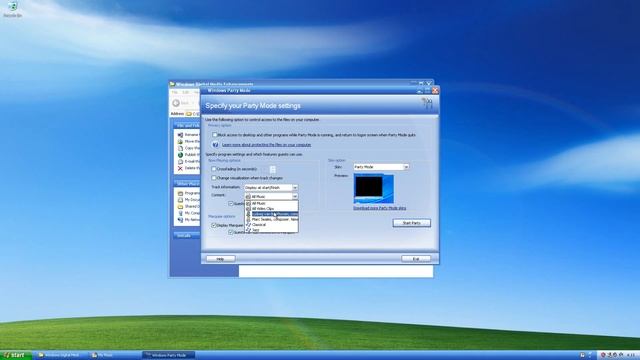Enable Crossfading in seconds checkbox
The image size is (640, 360).
tap(214, 169)
